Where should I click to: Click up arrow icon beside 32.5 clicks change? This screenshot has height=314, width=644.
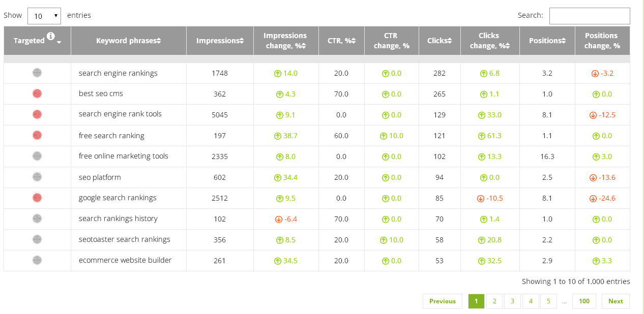tap(481, 261)
